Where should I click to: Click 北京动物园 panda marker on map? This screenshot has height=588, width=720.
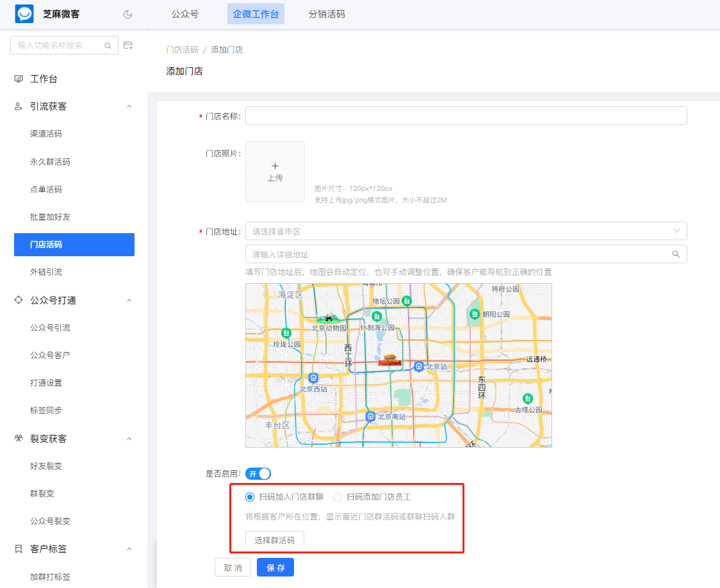pos(329,318)
